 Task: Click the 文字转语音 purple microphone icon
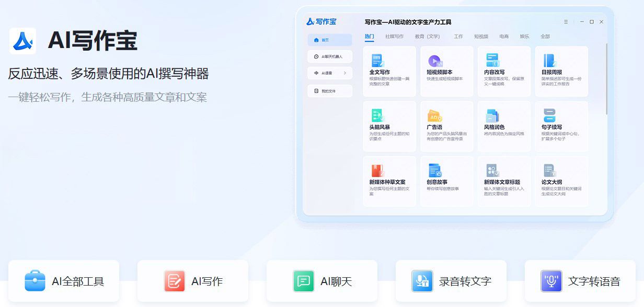551,281
